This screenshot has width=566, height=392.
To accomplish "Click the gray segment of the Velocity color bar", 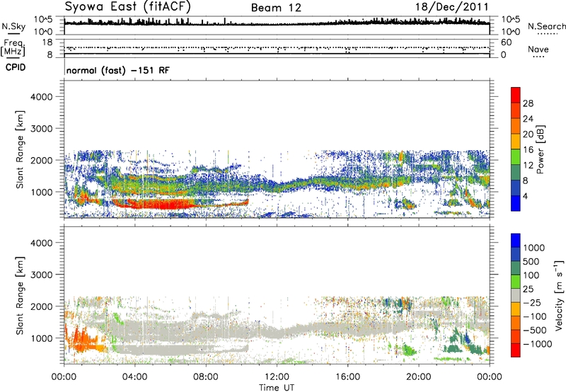I will 516,295.
